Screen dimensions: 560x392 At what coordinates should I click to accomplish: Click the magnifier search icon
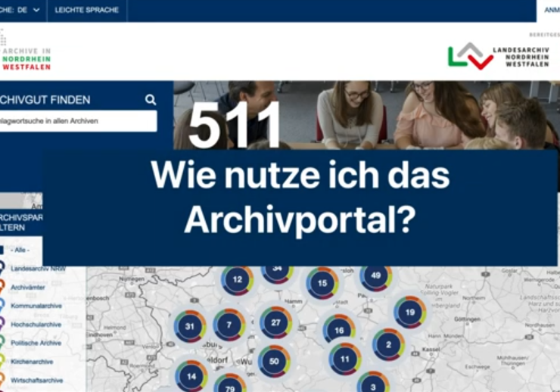151,100
